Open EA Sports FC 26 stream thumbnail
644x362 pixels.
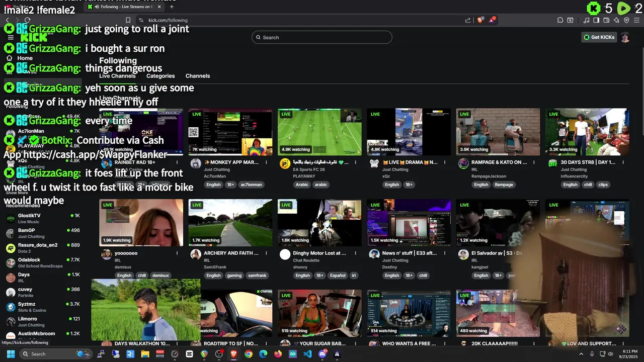[x=319, y=132]
